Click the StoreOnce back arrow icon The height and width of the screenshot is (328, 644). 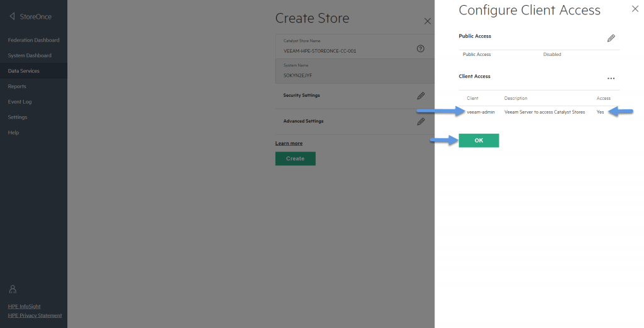pos(13,16)
